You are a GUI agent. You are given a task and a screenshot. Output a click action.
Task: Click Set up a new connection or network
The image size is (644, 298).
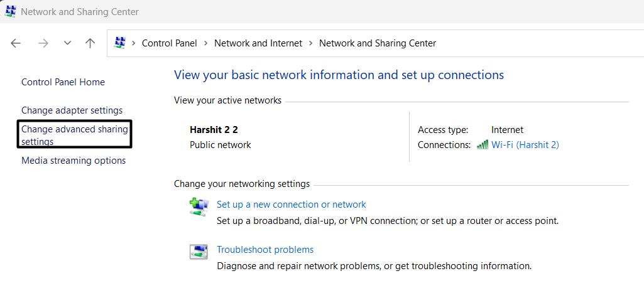(291, 205)
